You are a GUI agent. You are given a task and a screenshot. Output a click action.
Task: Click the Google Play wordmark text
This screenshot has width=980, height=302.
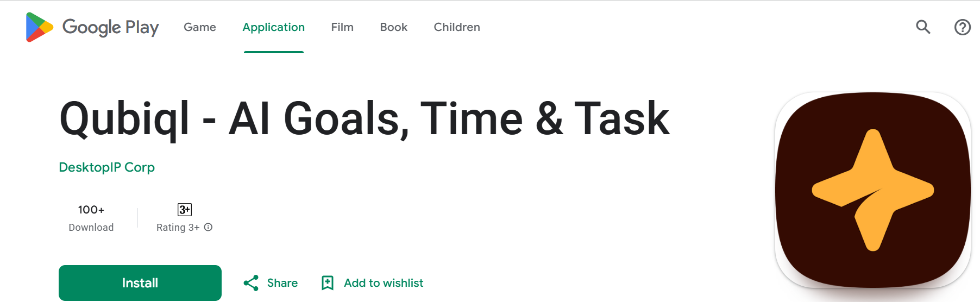[x=111, y=27]
